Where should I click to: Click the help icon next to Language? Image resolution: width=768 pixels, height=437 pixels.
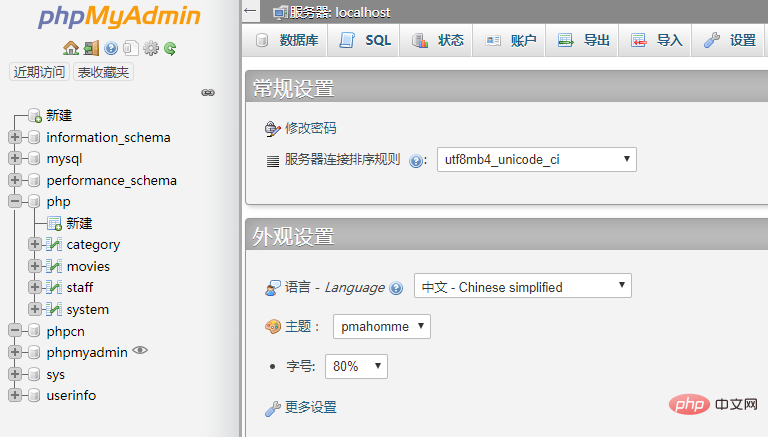pos(396,288)
